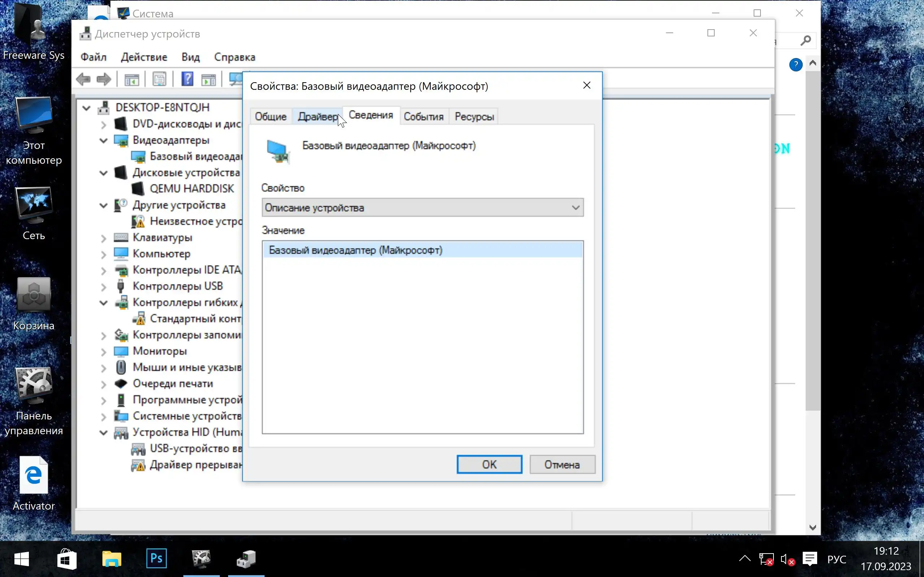This screenshot has width=924, height=577.
Task: Collapse the Видеоадаптеры tree node
Action: coord(104,140)
